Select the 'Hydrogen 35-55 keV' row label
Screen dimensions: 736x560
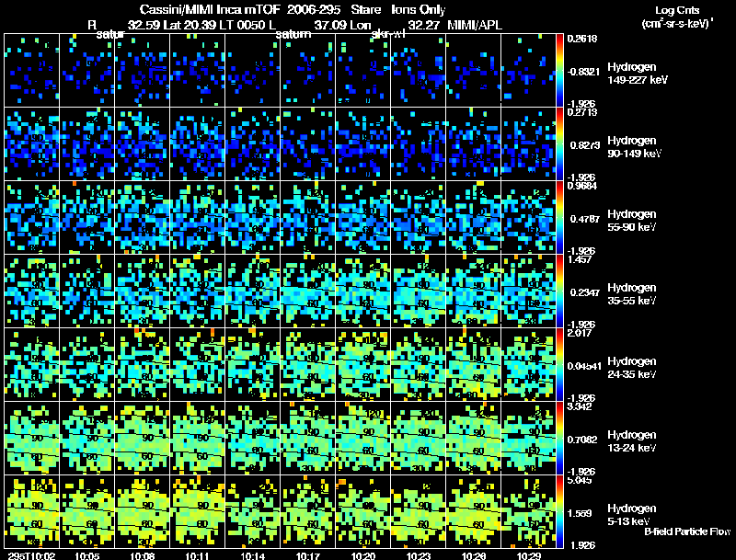[632, 294]
